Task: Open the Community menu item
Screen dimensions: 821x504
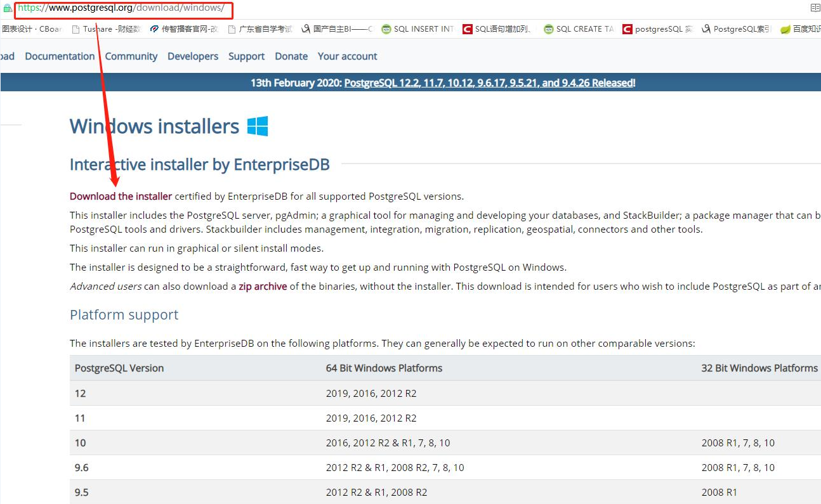Action: coord(131,56)
